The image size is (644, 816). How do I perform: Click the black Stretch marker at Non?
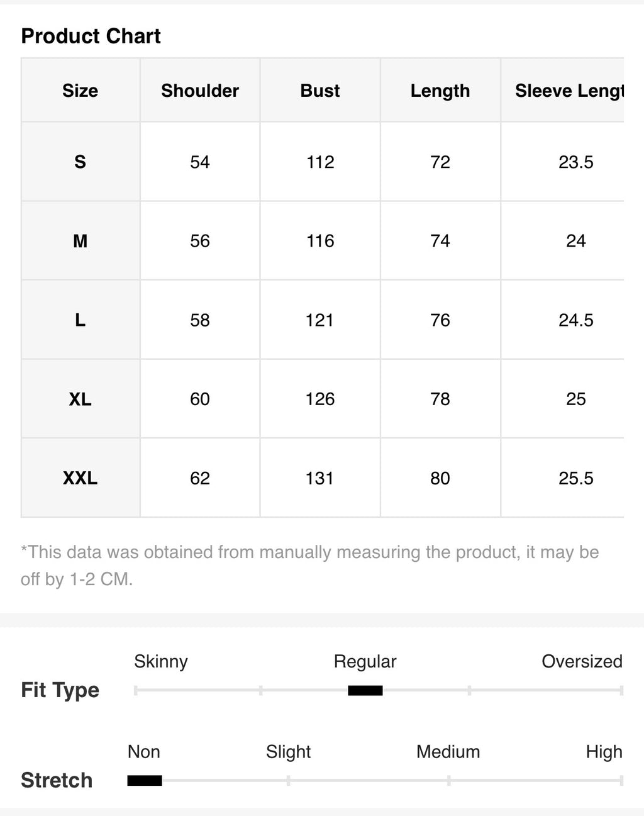(x=145, y=781)
